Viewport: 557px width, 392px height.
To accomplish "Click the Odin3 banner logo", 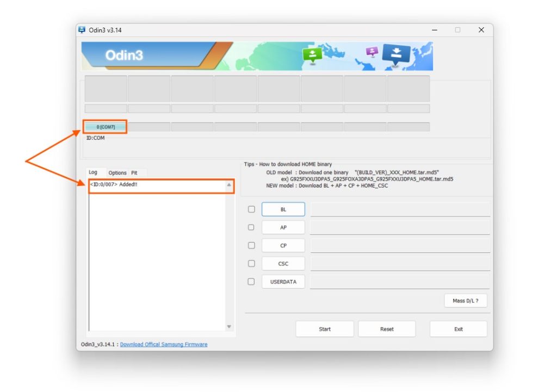I will point(124,55).
